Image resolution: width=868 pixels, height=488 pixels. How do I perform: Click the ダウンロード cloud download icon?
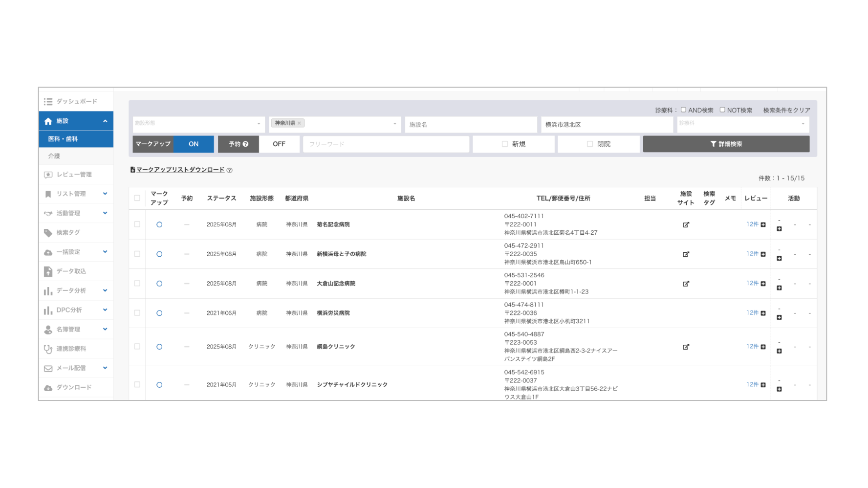[x=48, y=388]
